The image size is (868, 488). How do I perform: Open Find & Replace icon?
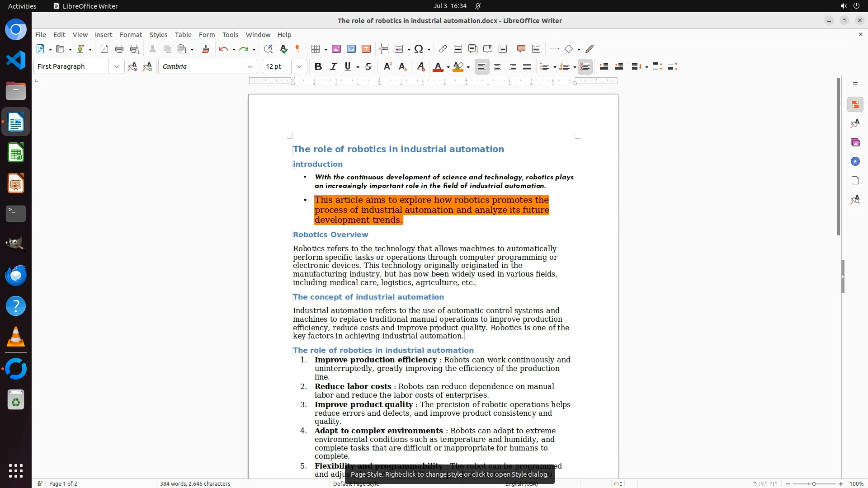tap(268, 49)
